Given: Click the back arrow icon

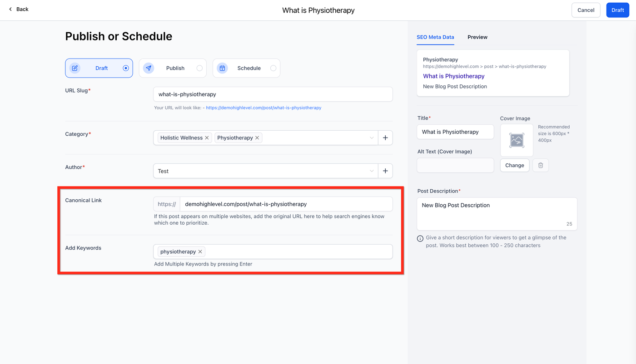Looking at the screenshot, I should point(10,9).
